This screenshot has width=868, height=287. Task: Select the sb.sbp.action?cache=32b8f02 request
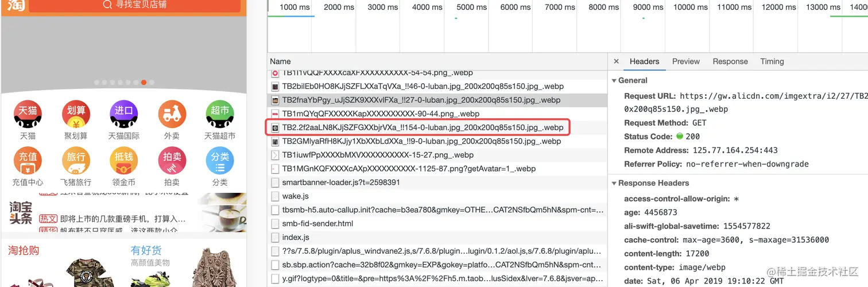tap(438, 265)
